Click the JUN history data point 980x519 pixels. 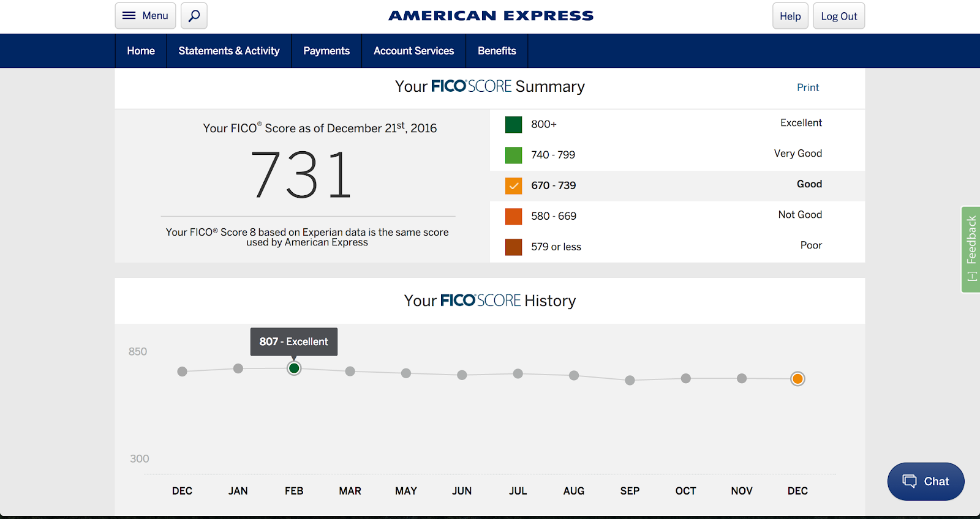click(462, 375)
